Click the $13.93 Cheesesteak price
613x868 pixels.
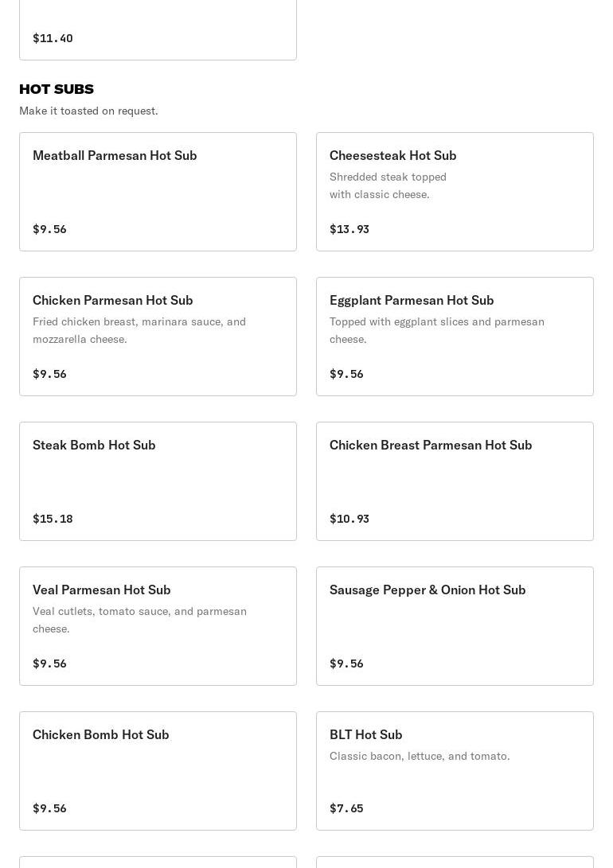point(349,229)
